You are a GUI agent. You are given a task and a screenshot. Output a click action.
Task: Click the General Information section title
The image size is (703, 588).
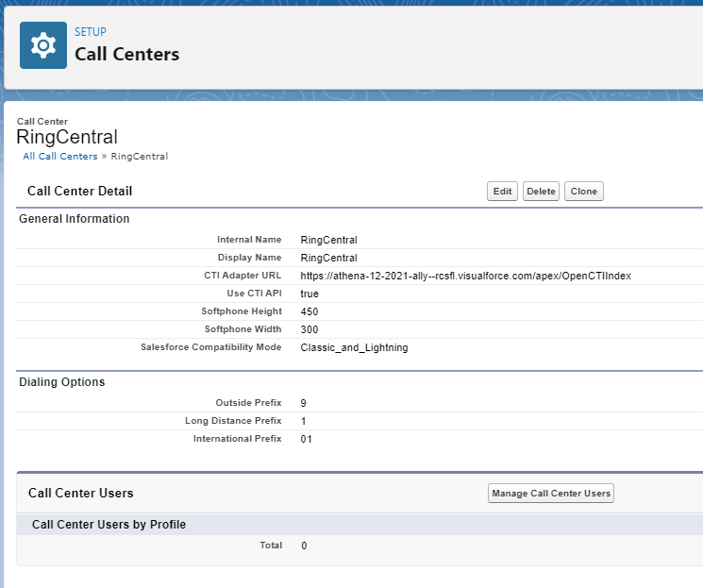pos(74,219)
